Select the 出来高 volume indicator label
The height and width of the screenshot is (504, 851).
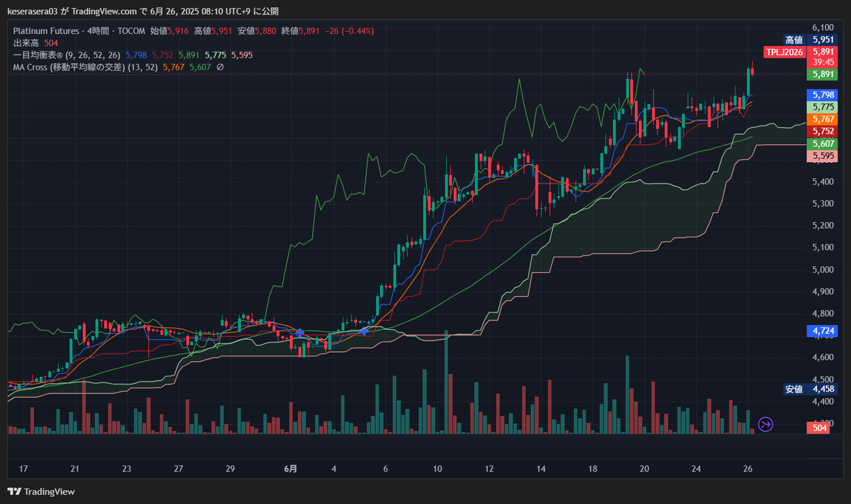pos(26,43)
